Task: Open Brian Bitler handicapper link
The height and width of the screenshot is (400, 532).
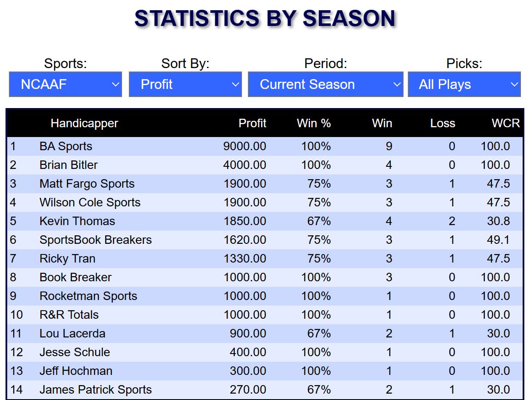Action: pyautogui.click(x=68, y=165)
